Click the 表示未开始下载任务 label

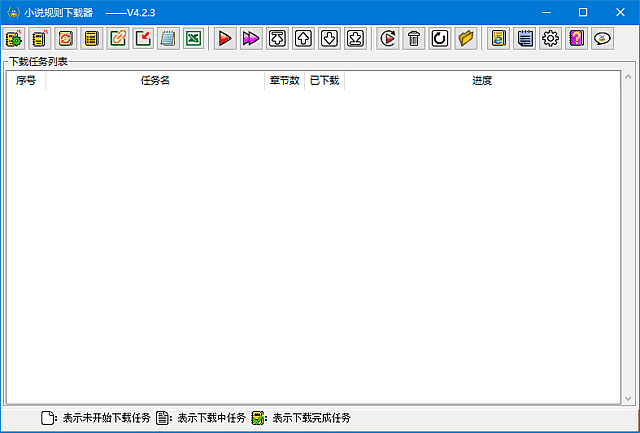point(107,418)
